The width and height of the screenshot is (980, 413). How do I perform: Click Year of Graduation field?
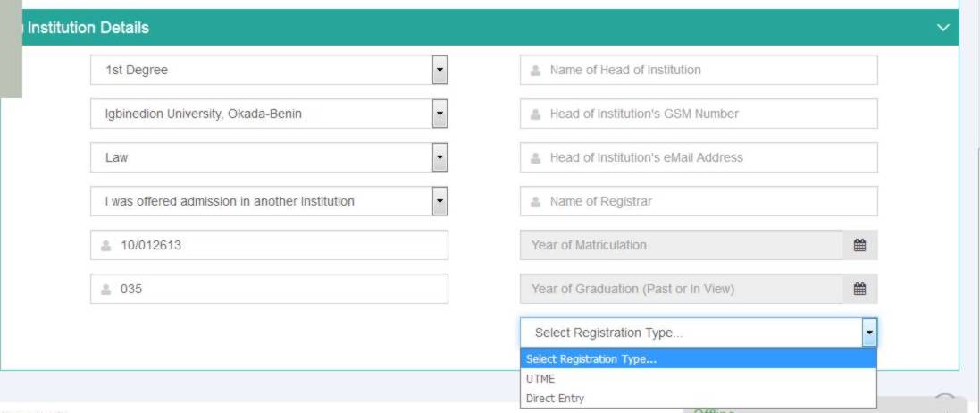[x=682, y=289]
